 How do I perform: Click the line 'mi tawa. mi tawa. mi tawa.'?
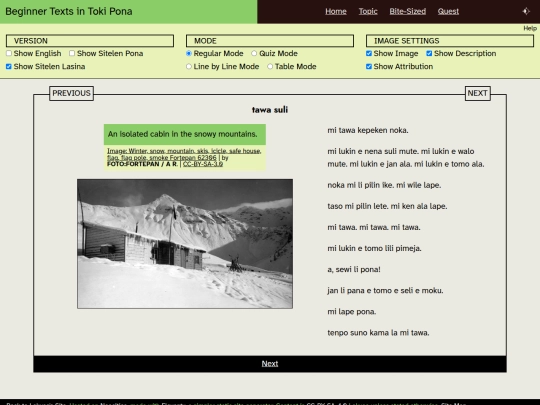374,227
